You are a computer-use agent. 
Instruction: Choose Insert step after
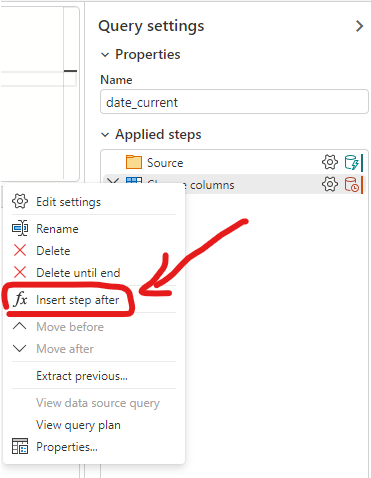click(x=94, y=300)
